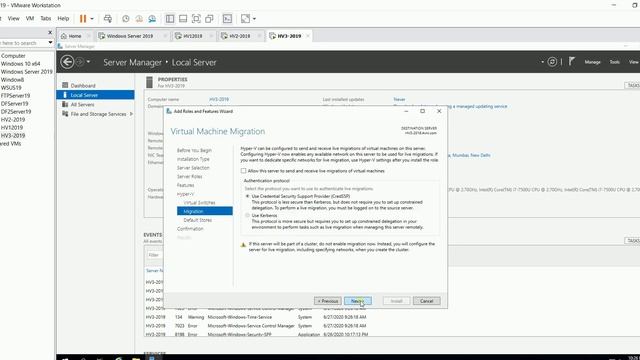Go to Virtual Switches wizard step
This screenshot has height=360, width=640.
[x=199, y=202]
